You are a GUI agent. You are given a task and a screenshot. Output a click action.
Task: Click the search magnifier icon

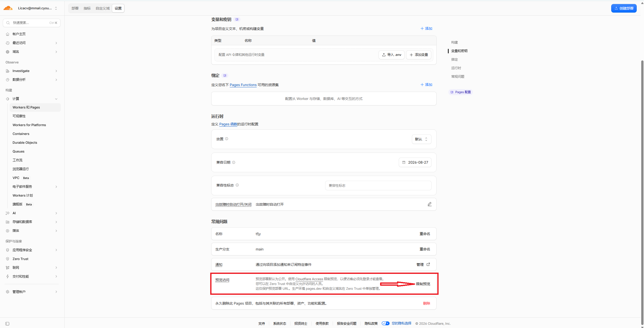pyautogui.click(x=8, y=23)
